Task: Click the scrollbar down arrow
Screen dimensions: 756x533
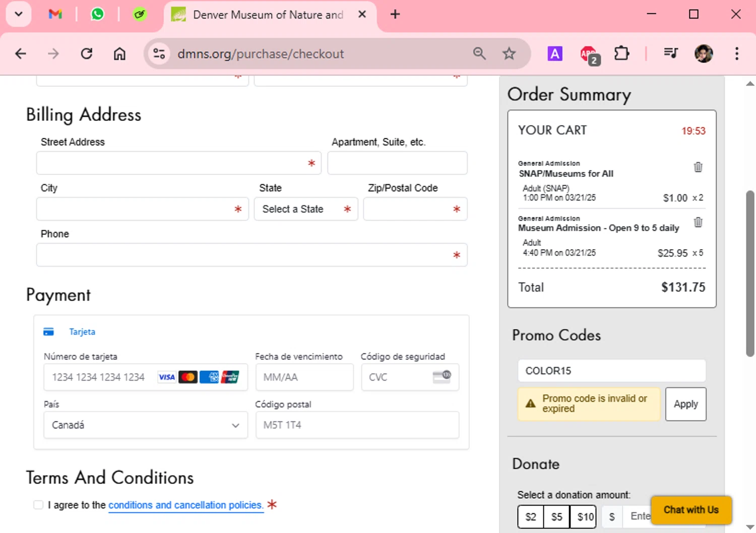Action: coord(750,527)
